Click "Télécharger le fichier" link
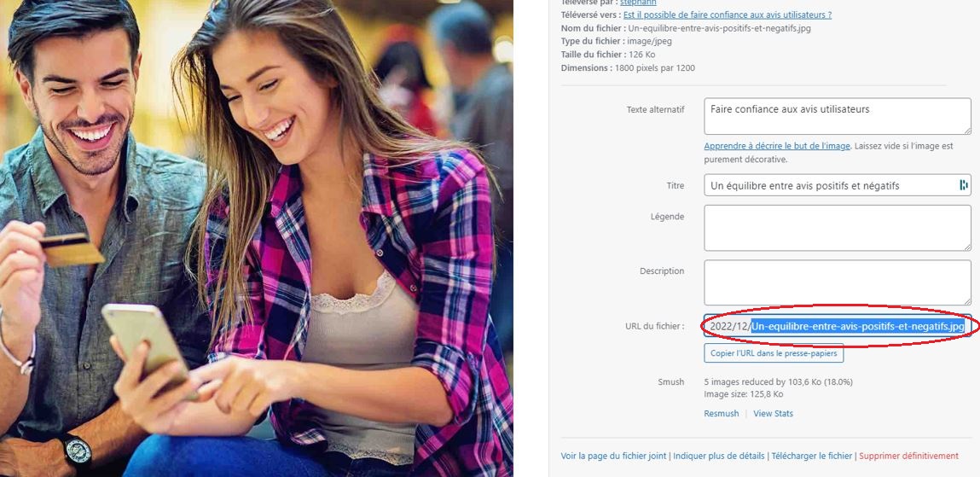The image size is (980, 477). [811, 456]
